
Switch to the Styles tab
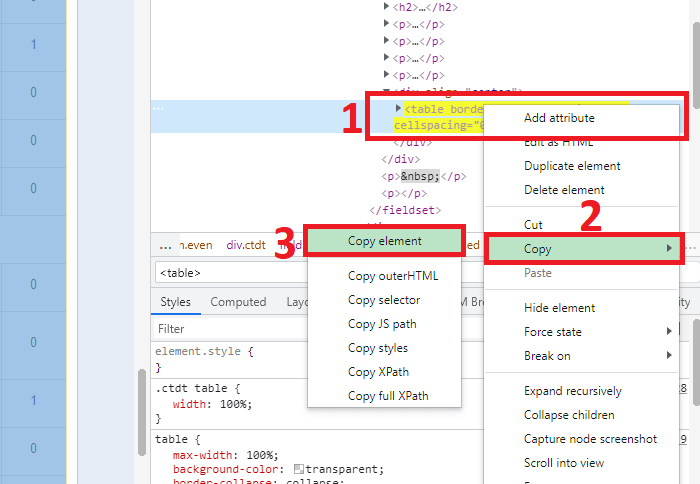pyautogui.click(x=175, y=302)
